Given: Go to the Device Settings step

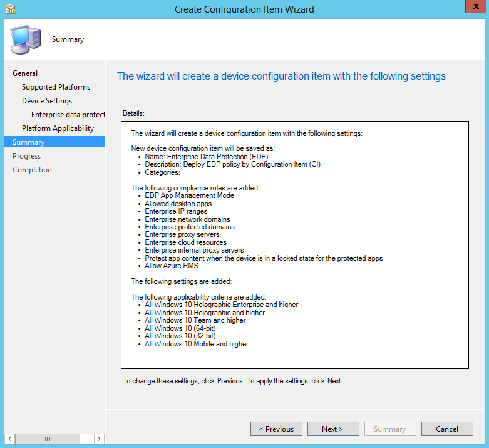Looking at the screenshot, I should tap(47, 101).
